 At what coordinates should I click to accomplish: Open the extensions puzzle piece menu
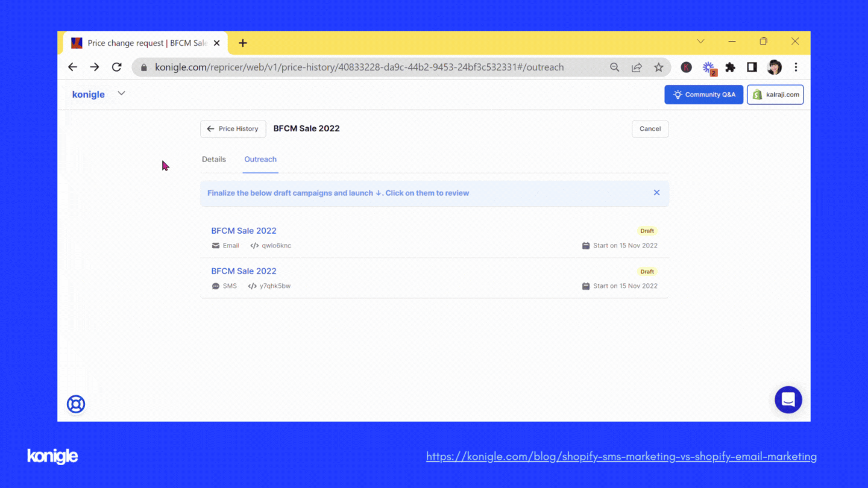pyautogui.click(x=731, y=67)
